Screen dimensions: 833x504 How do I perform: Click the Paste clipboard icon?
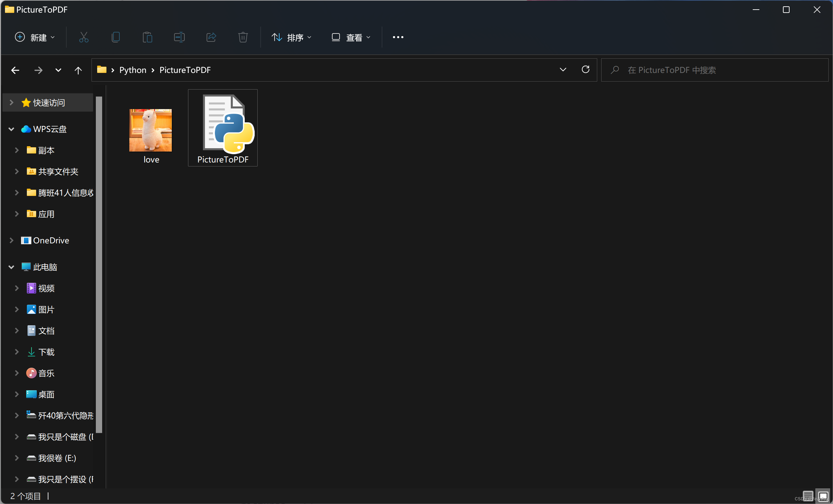147,37
